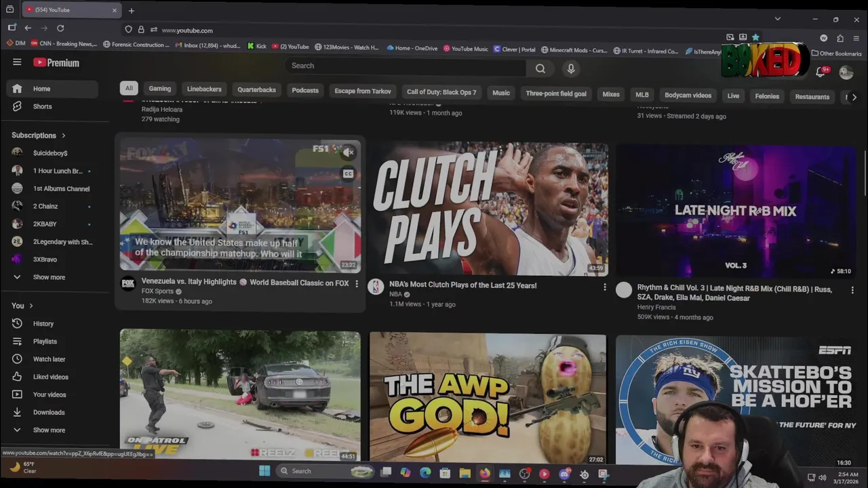
Task: Open the Henry Francis channel link
Action: [656, 307]
